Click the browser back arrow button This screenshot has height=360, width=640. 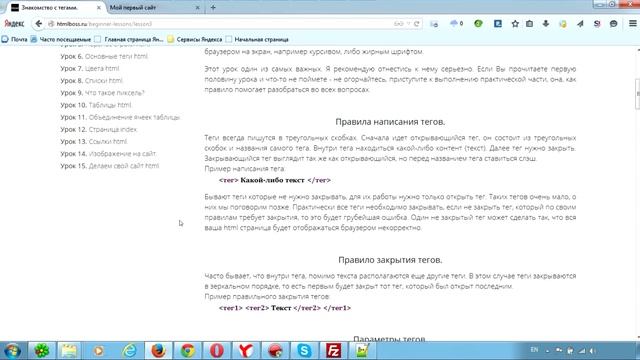point(38,24)
